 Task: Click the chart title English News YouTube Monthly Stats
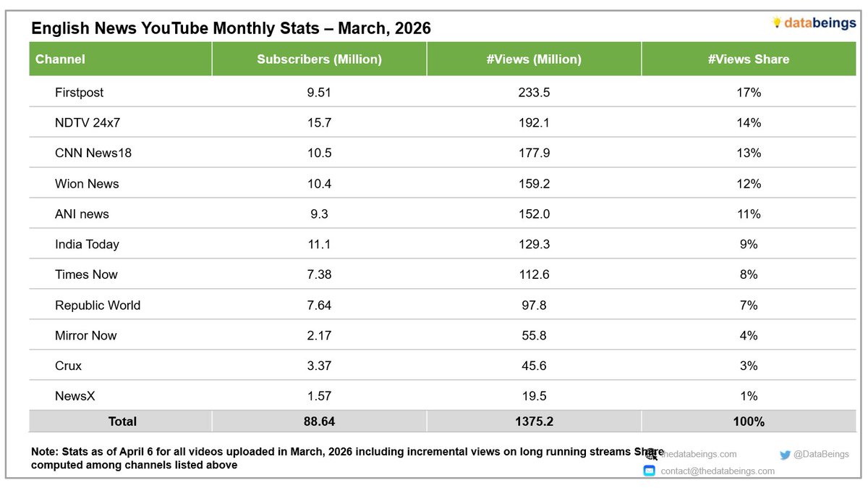tap(231, 29)
